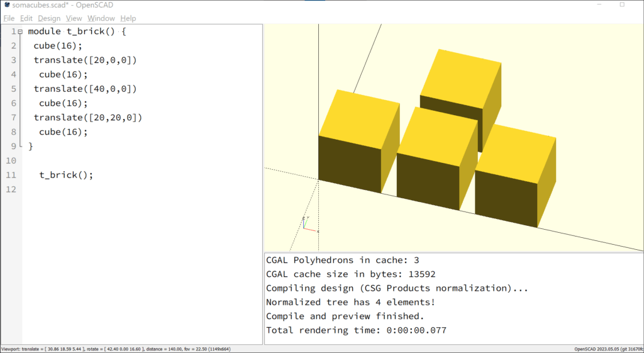The height and width of the screenshot is (353, 644).
Task: Open the File menu
Action: [x=9, y=18]
